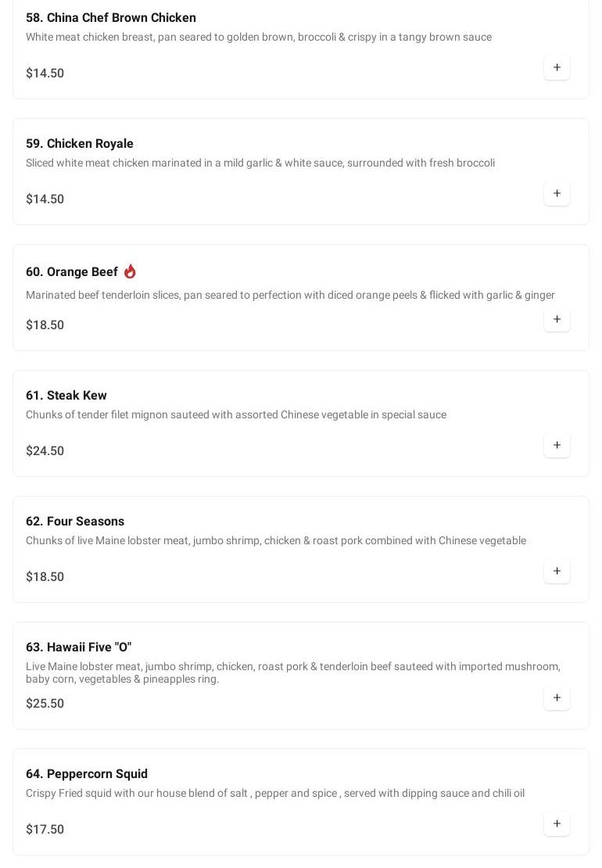Image resolution: width=602 pixels, height=868 pixels.
Task: Add Peppercorn Squid with plus icon
Action: click(557, 824)
